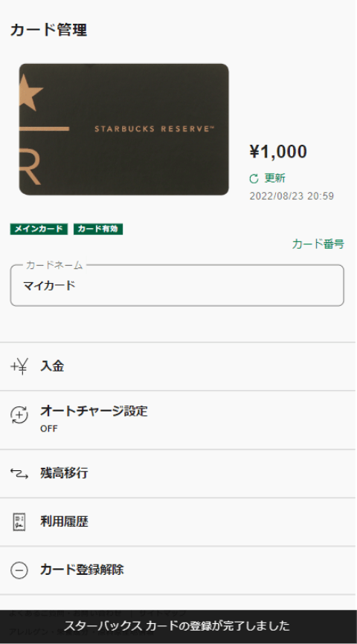Click the メインカード badge
Screen dimensions: 357x644
(39, 230)
